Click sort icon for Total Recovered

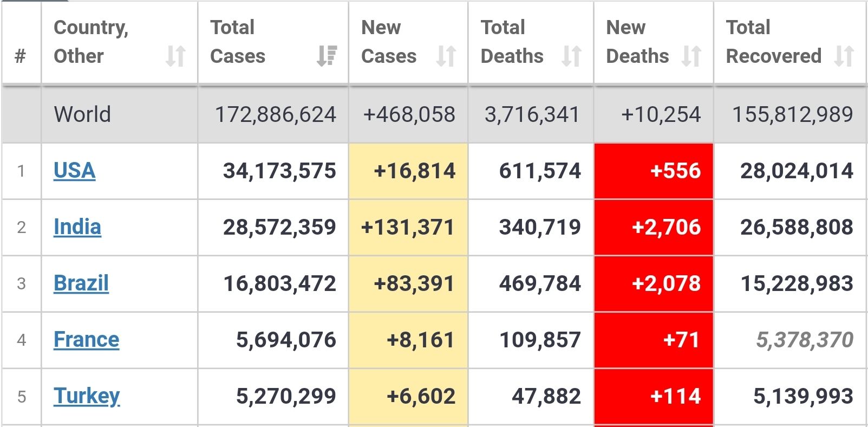[x=844, y=56]
